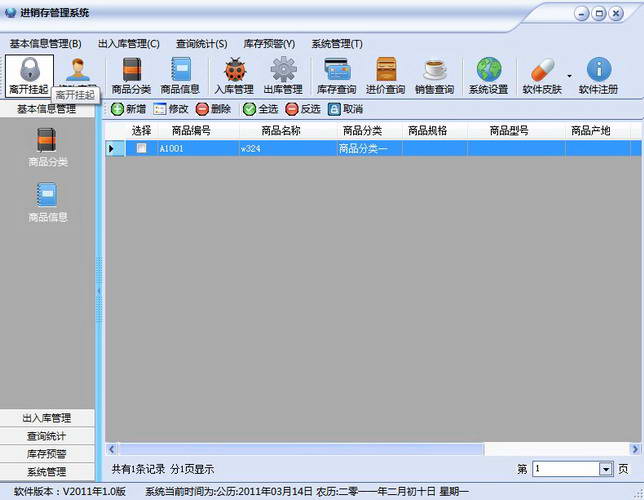The image size is (644, 500).
Task: Close the 进销存管理系统 window
Action: 616,14
